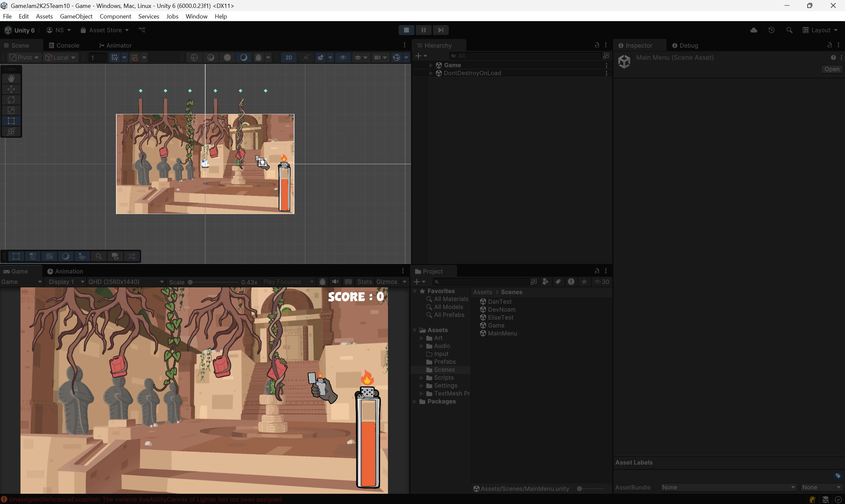The image size is (845, 504).
Task: Open the GameObject menu
Action: click(76, 16)
